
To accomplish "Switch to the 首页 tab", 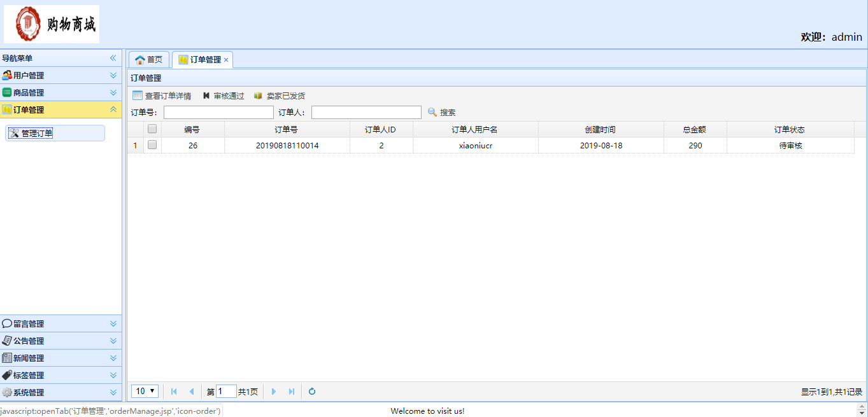I will tap(149, 59).
